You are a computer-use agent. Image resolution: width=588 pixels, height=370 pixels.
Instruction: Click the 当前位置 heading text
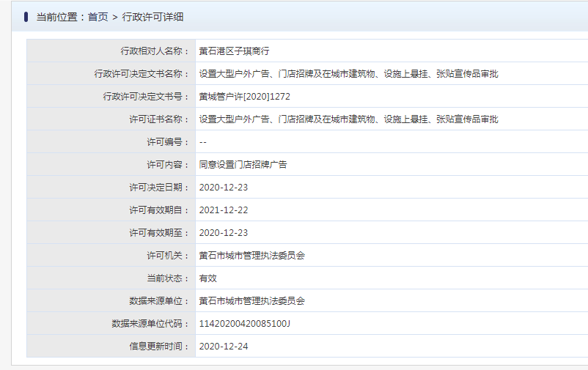coord(56,18)
